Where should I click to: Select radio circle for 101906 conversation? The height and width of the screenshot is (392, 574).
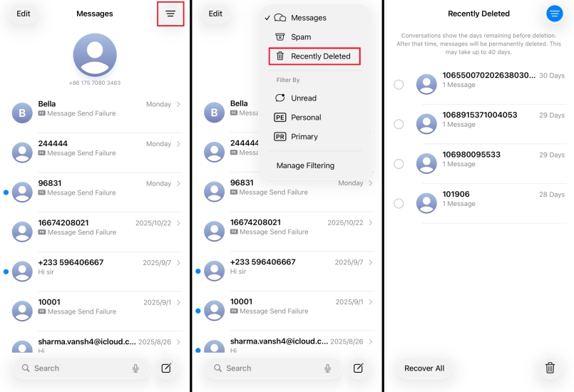[x=399, y=204]
